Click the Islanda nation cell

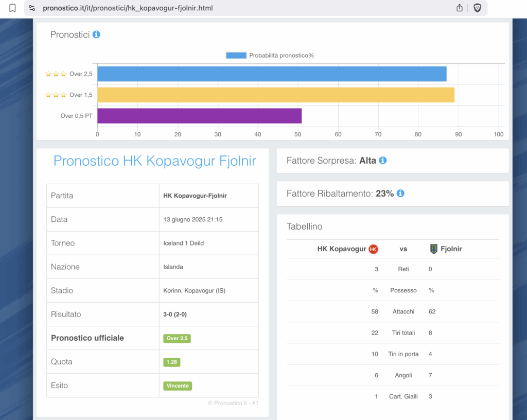(209, 267)
